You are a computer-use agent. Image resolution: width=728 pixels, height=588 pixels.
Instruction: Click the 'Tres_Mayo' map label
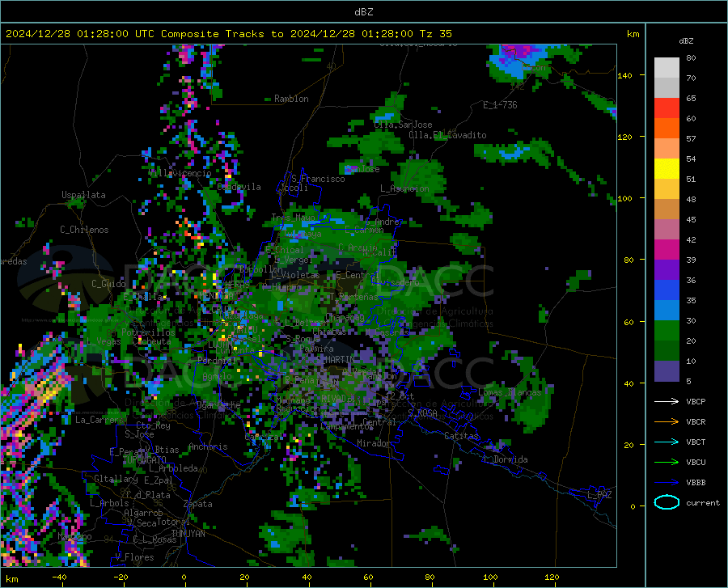click(293, 218)
